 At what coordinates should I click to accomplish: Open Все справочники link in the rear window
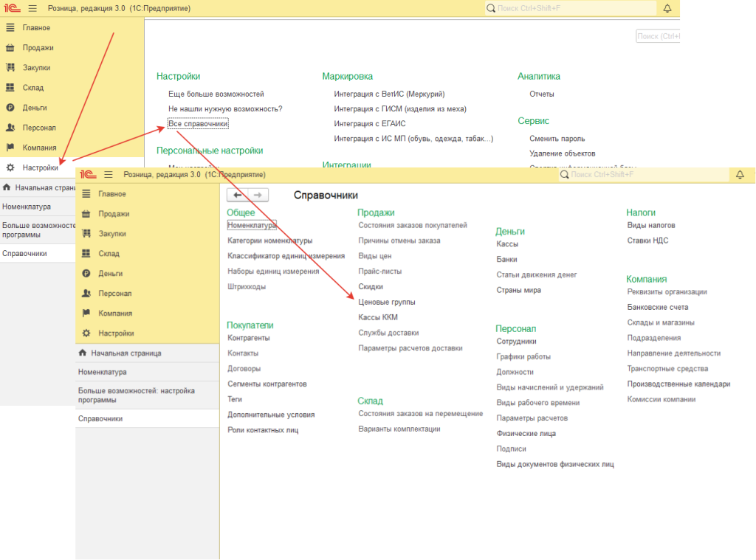point(198,124)
